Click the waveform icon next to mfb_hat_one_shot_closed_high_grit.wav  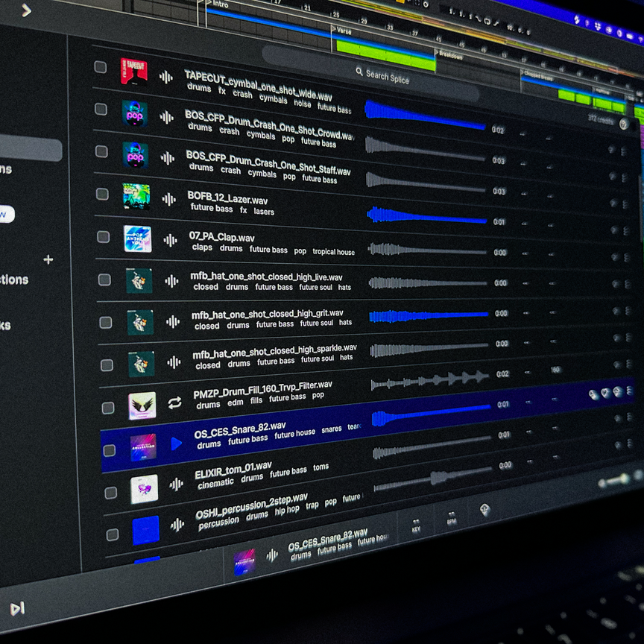click(x=172, y=321)
